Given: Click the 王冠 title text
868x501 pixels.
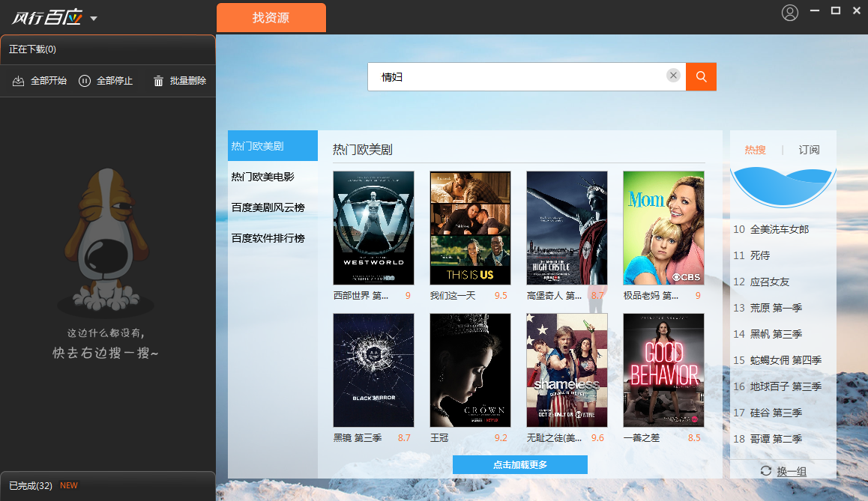Looking at the screenshot, I should [439, 438].
